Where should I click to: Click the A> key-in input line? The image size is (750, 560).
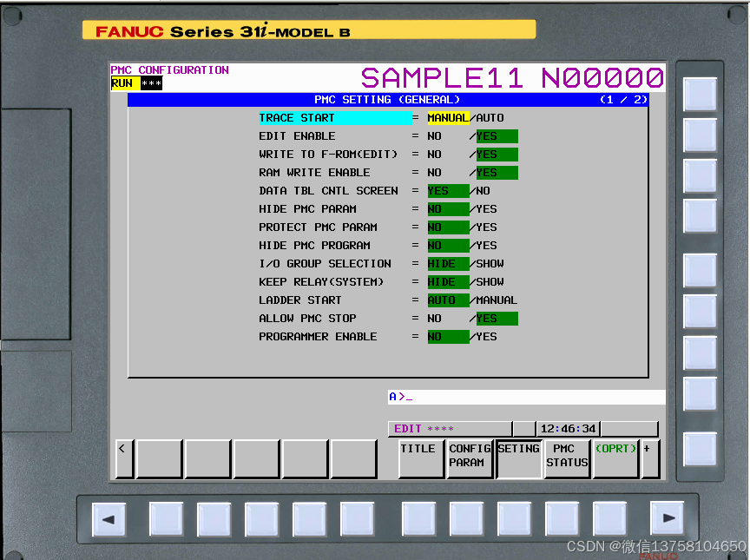click(x=526, y=397)
